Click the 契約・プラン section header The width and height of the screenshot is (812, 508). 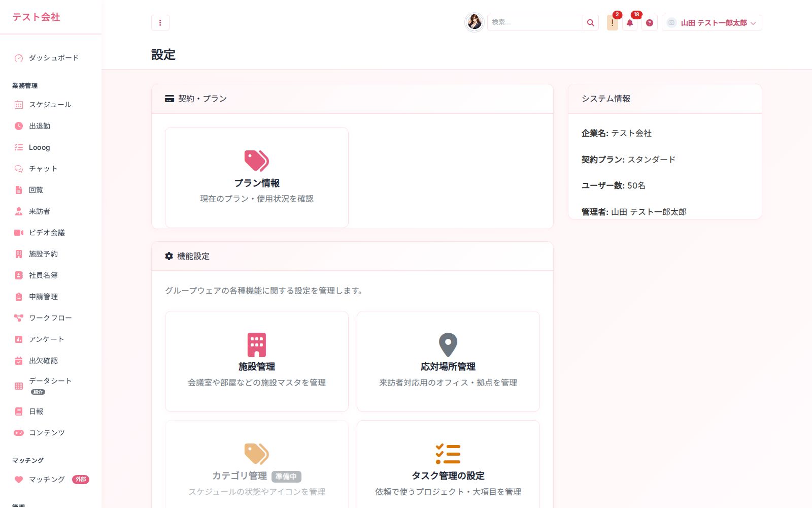point(352,99)
